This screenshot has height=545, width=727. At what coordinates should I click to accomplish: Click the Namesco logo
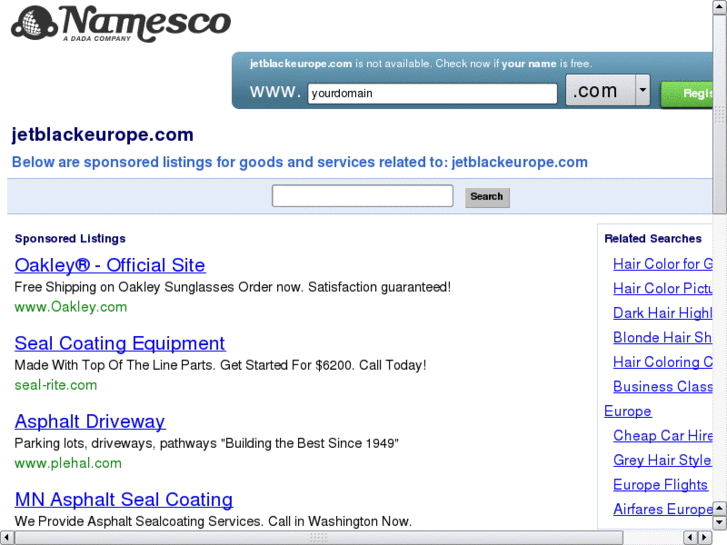tap(121, 23)
